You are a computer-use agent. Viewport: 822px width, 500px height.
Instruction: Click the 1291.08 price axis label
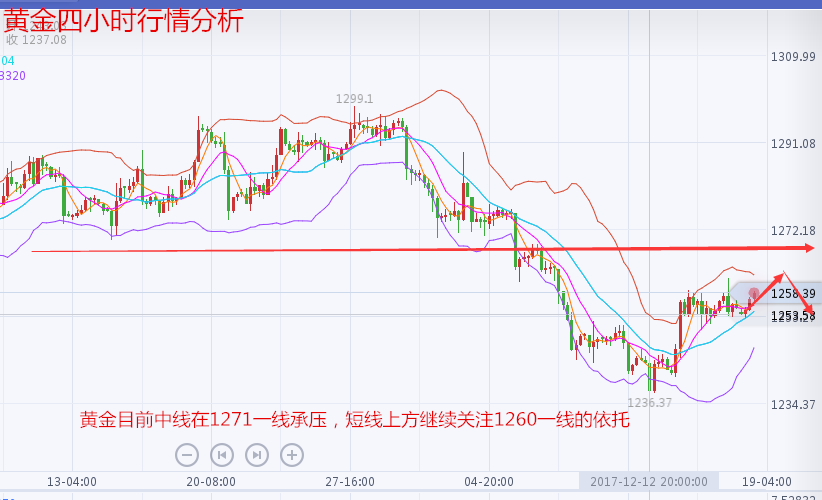(793, 144)
